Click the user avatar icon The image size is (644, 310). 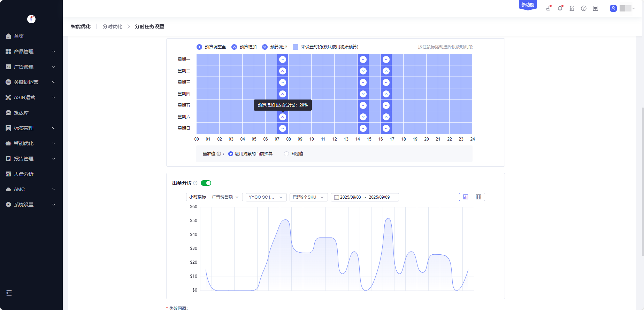[x=613, y=8]
